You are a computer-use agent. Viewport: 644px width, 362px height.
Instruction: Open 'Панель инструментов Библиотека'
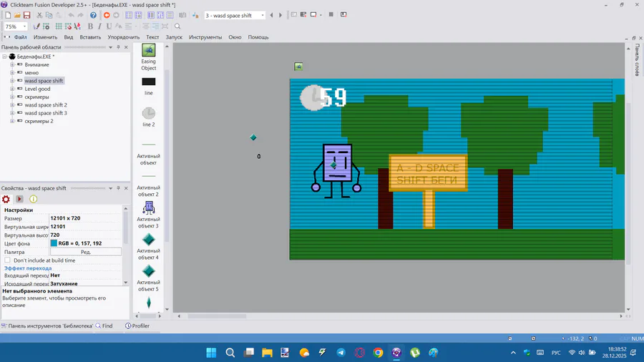coord(47,326)
